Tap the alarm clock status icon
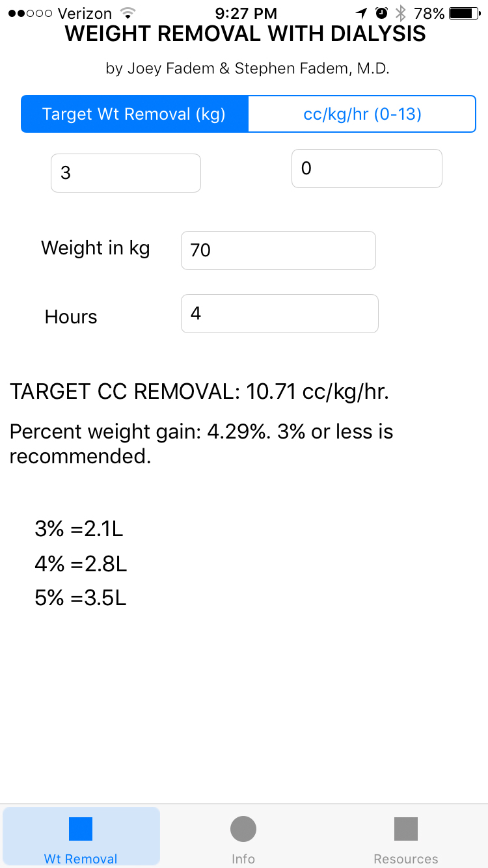 [382, 13]
